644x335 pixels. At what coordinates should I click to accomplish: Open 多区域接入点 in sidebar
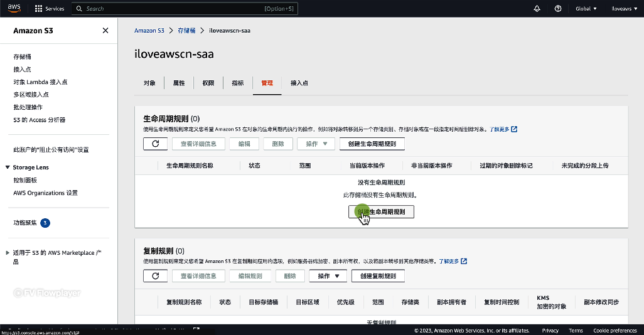pos(31,95)
